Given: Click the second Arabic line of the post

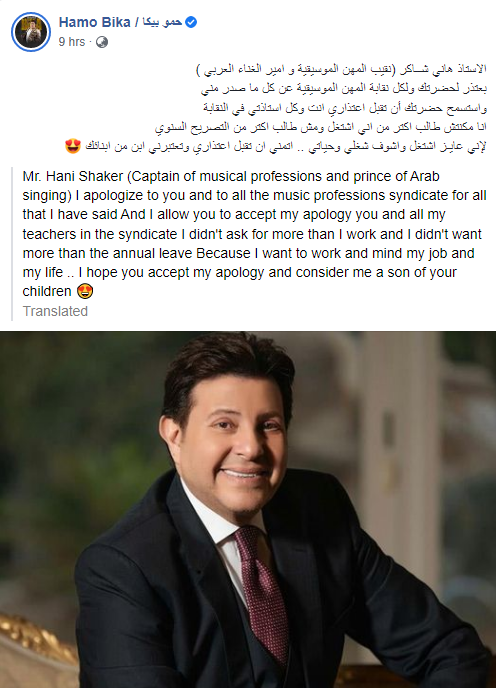Looking at the screenshot, I should tap(344, 88).
